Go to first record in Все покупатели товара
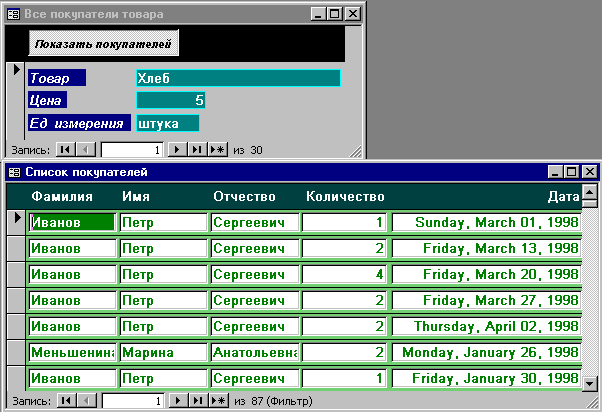The width and height of the screenshot is (602, 412). tap(66, 149)
